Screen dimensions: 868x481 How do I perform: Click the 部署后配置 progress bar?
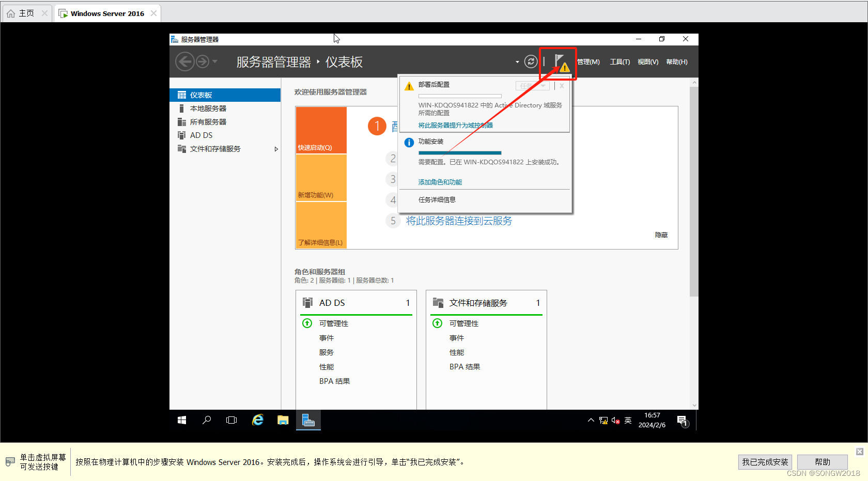pyautogui.click(x=460, y=96)
